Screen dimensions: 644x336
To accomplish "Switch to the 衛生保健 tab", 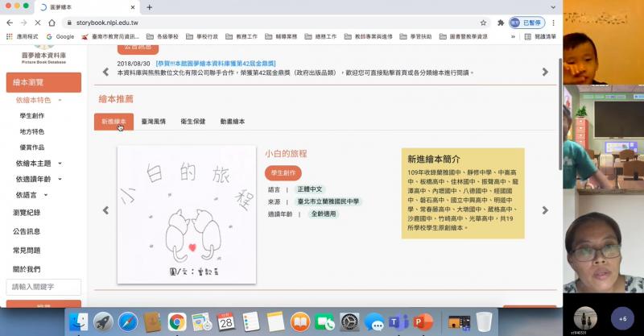I will [193, 122].
